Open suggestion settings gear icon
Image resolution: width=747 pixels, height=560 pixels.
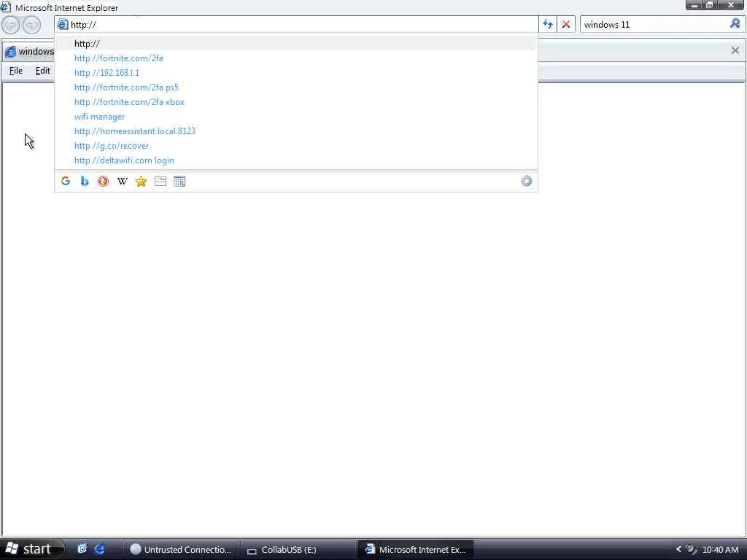click(527, 181)
